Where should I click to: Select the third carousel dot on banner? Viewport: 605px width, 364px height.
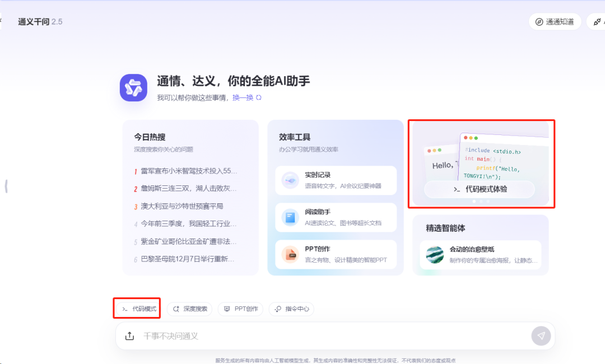point(488,201)
